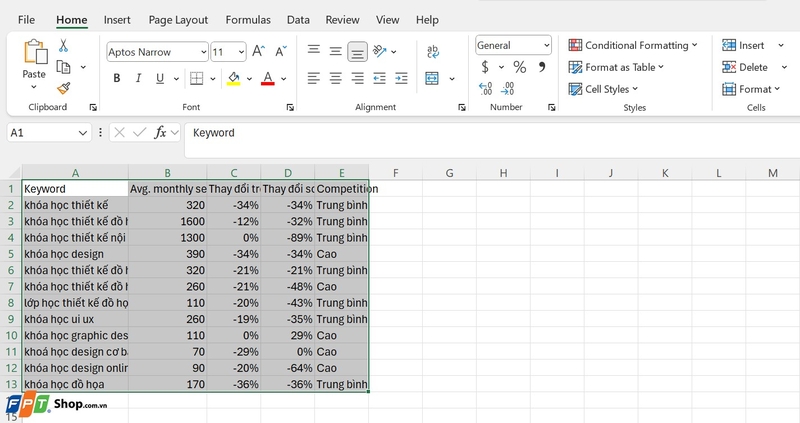The height and width of the screenshot is (423, 800).
Task: Click the Insert Function fx icon
Action: click(160, 133)
